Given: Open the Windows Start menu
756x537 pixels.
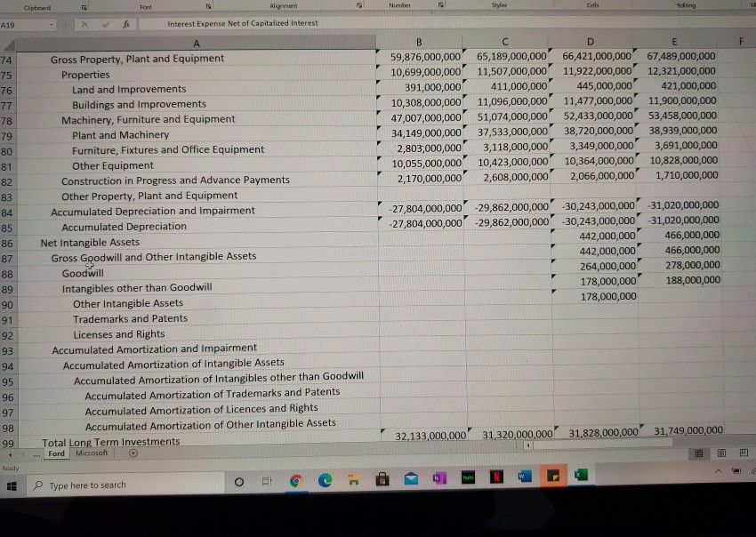Looking at the screenshot, I should (12, 486).
